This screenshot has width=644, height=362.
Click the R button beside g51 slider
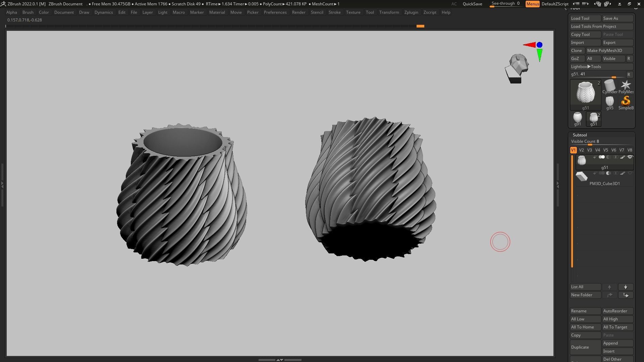(x=629, y=75)
